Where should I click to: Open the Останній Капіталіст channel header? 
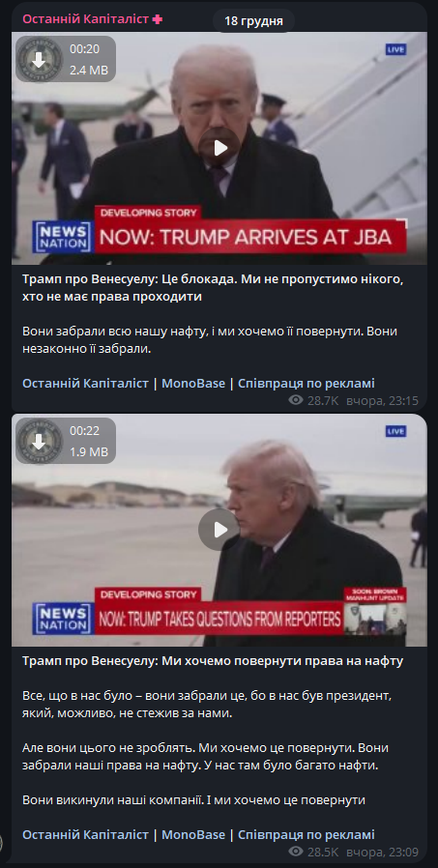[86, 18]
